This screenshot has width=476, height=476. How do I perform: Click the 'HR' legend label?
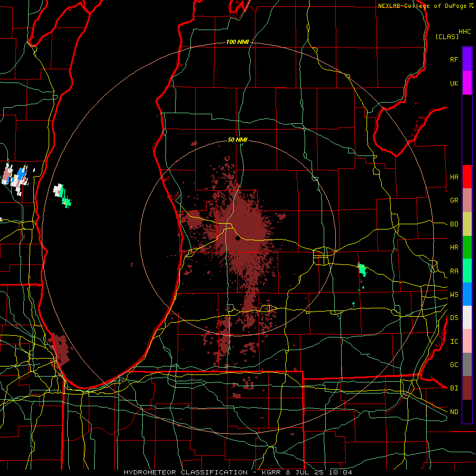454,248
